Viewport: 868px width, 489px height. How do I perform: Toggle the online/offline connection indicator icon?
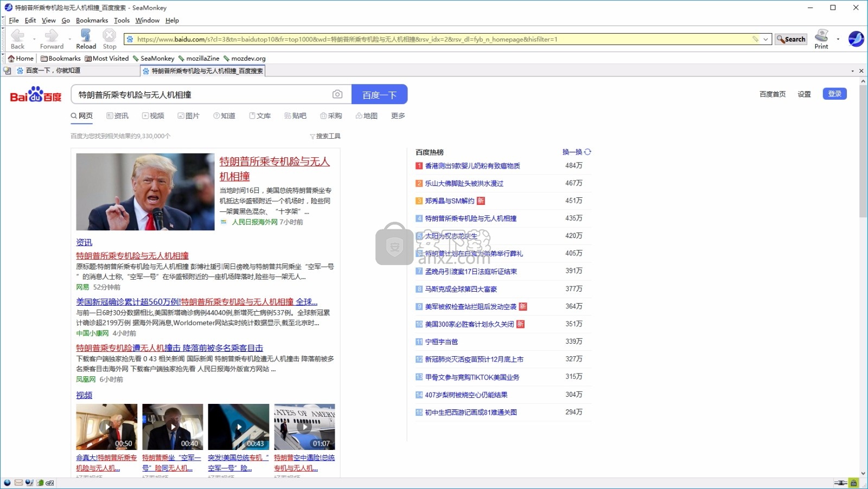(840, 482)
